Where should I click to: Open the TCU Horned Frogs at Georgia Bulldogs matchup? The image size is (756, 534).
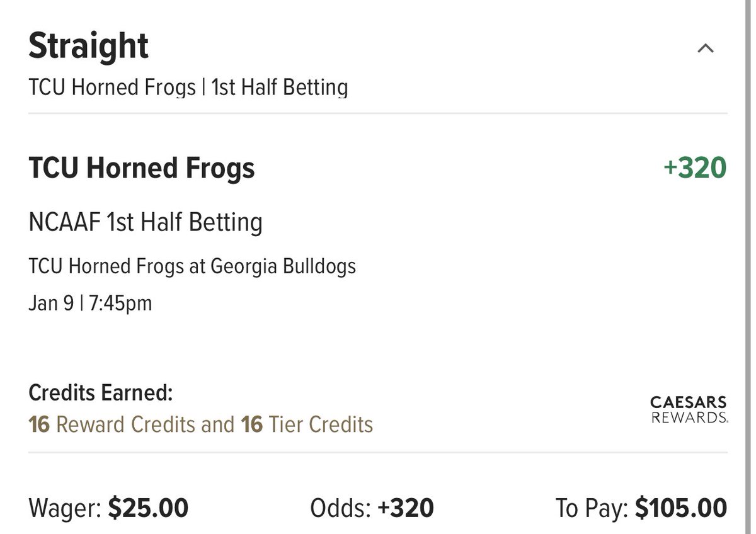[192, 266]
